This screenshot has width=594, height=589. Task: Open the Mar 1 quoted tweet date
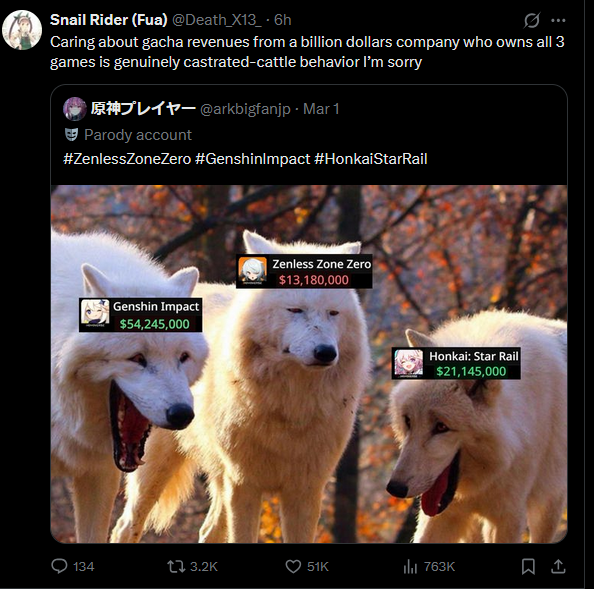point(321,109)
